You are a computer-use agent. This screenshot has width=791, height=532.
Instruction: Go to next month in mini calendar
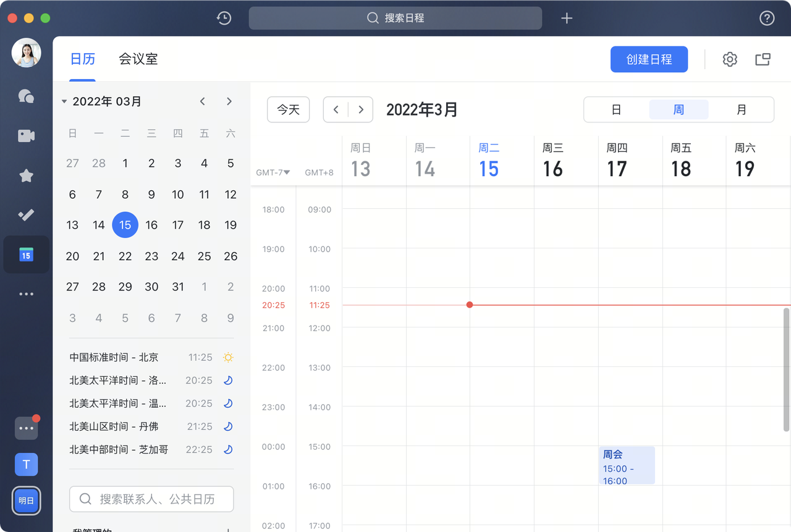(229, 101)
